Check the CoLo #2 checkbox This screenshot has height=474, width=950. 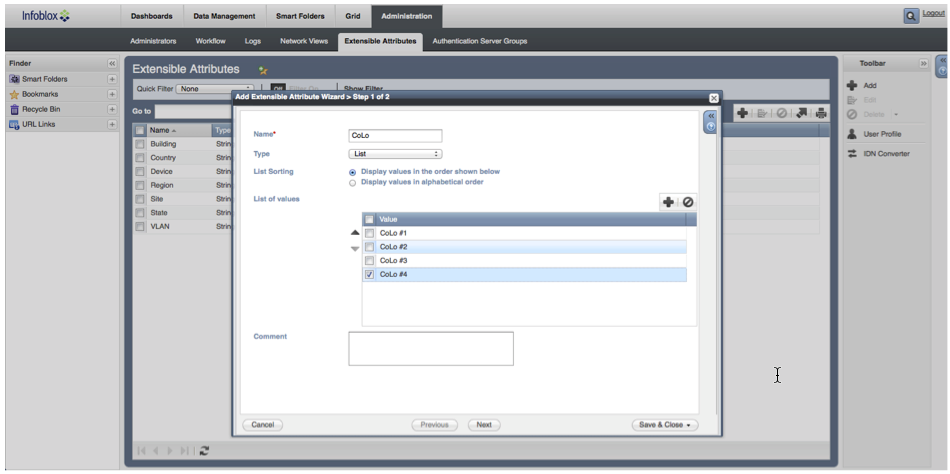tap(369, 247)
